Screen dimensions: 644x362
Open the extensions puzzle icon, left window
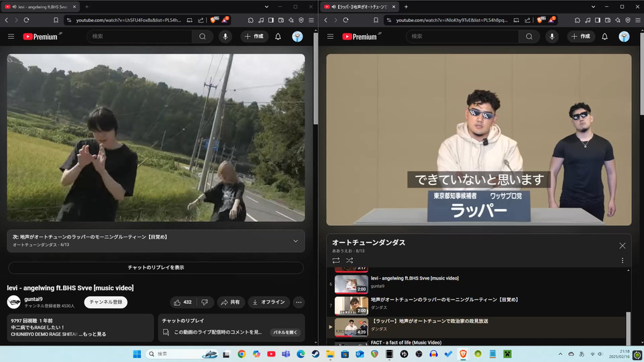click(250, 19)
